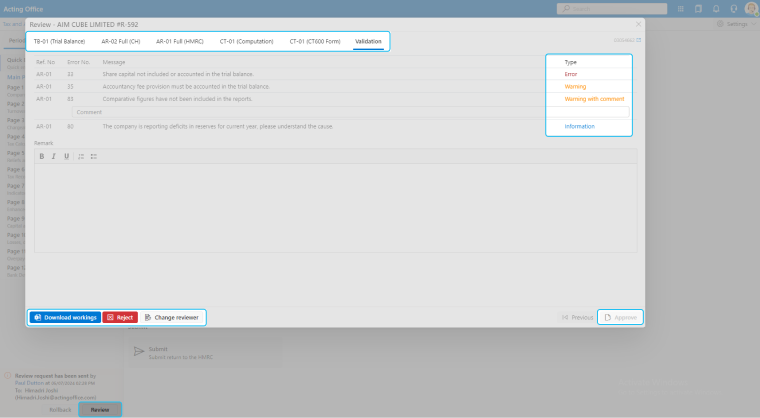This screenshot has height=418, width=760.
Task: Go to CT-01 (Computation) tab
Action: point(246,42)
